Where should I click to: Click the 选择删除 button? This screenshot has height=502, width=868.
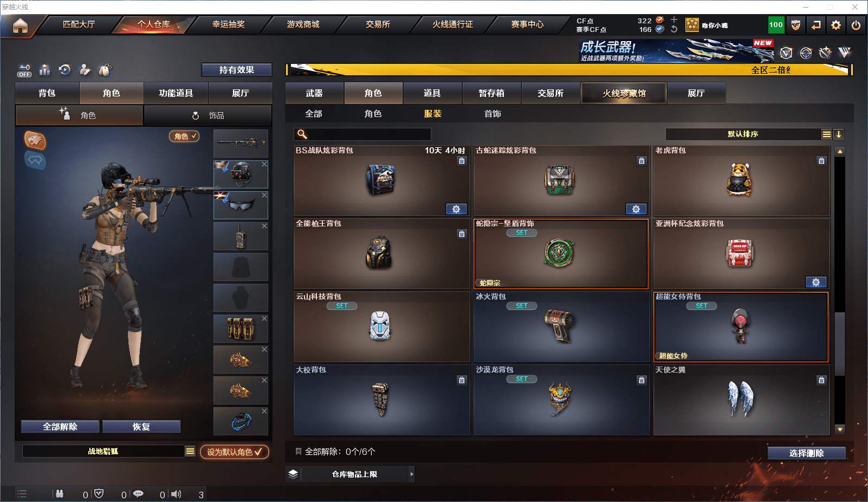coord(806,453)
